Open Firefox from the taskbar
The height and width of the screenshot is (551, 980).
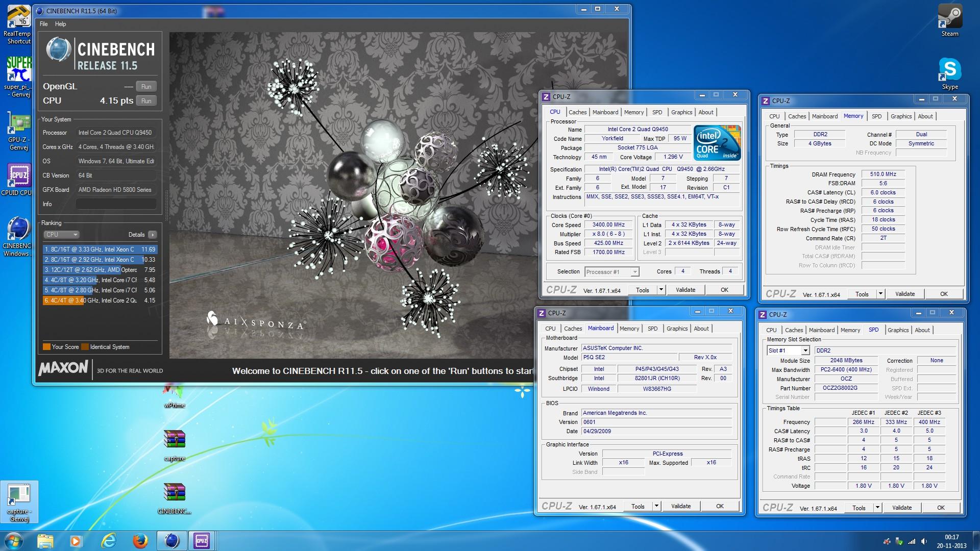click(140, 541)
